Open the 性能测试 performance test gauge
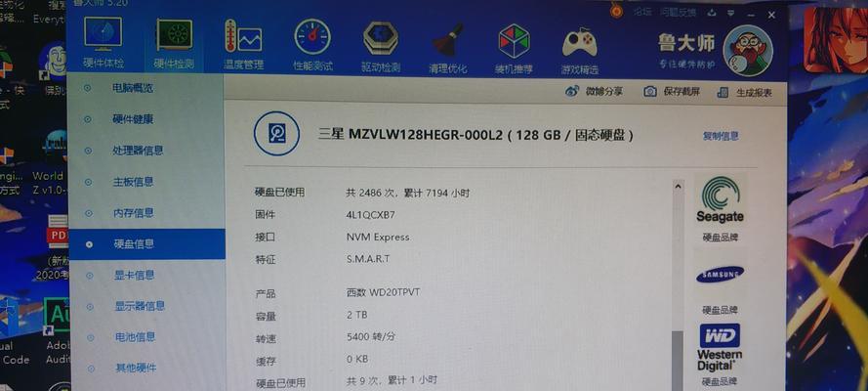 pyautogui.click(x=312, y=47)
